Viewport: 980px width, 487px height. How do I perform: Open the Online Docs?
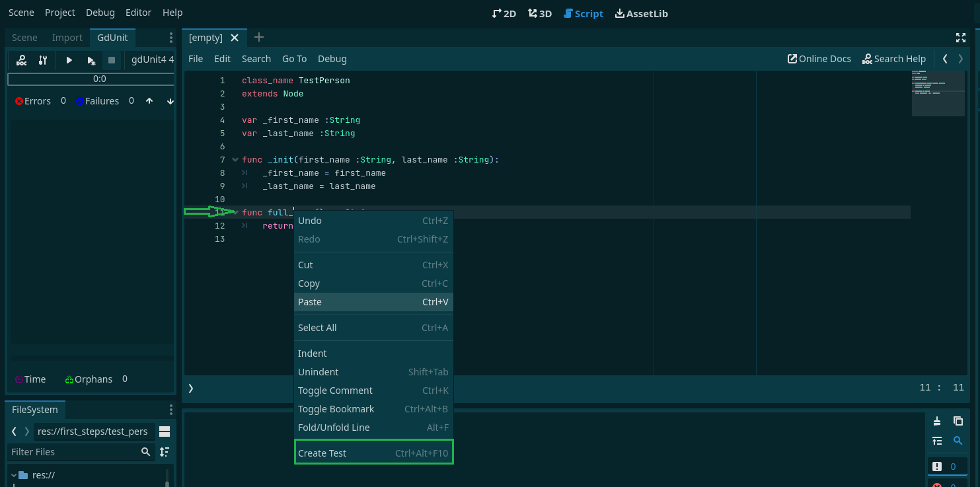pos(819,58)
